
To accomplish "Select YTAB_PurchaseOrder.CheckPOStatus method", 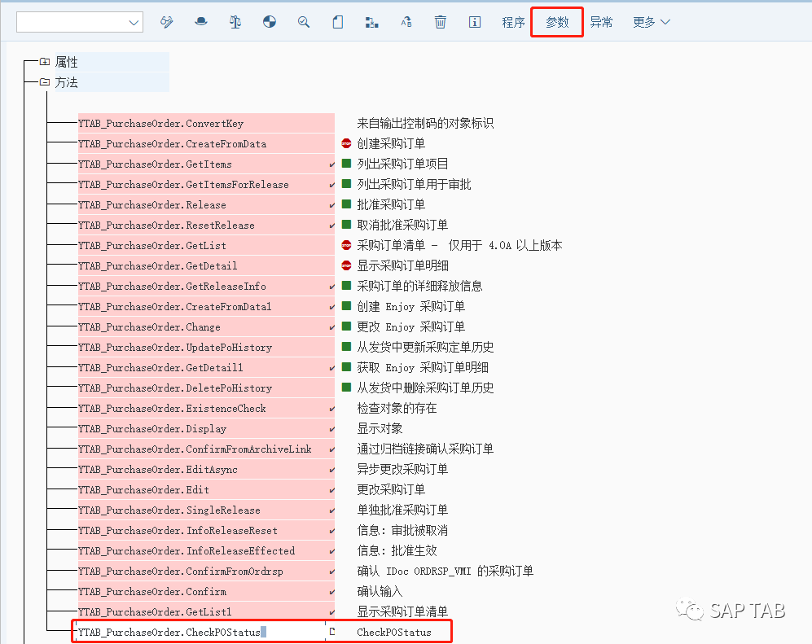I will [x=201, y=632].
